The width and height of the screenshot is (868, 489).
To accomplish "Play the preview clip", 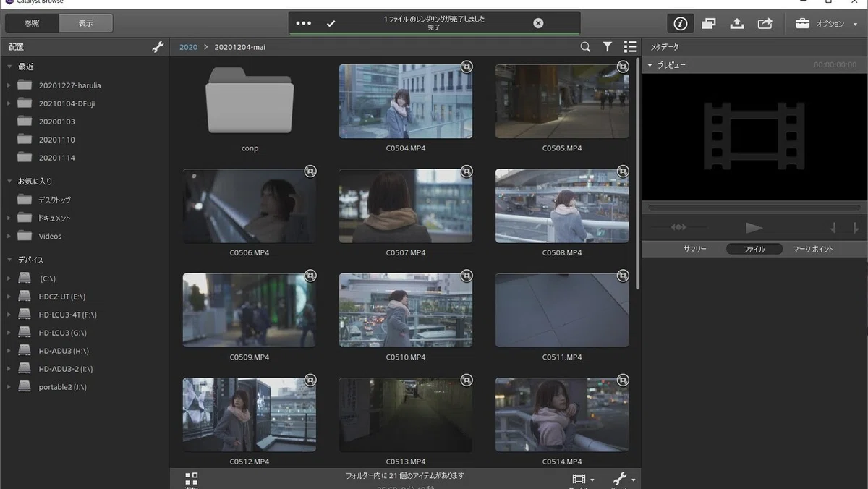I will click(754, 228).
